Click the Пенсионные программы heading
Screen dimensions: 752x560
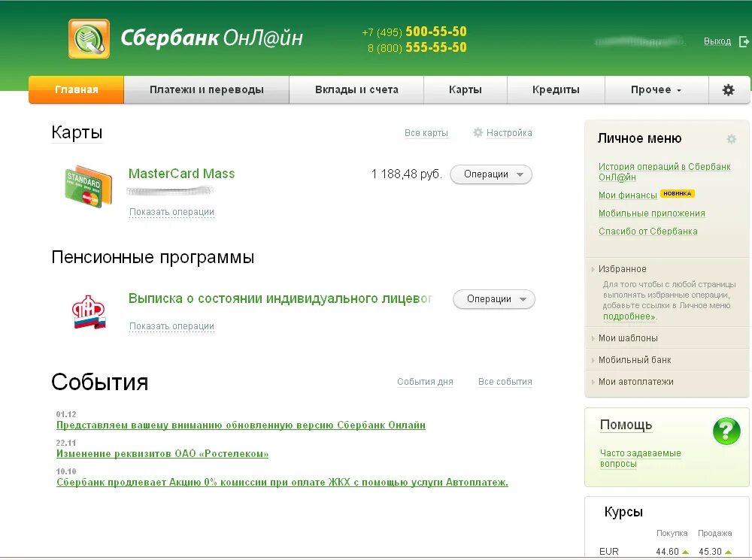(x=153, y=258)
